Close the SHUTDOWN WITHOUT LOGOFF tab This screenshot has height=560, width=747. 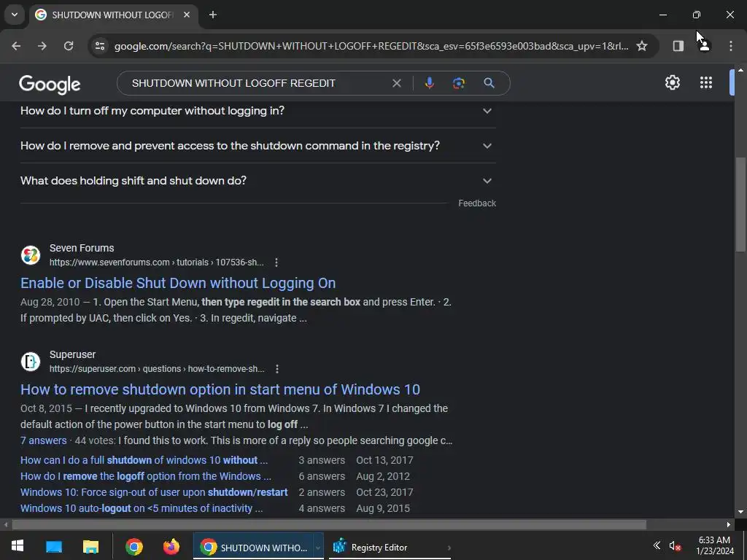[187, 15]
